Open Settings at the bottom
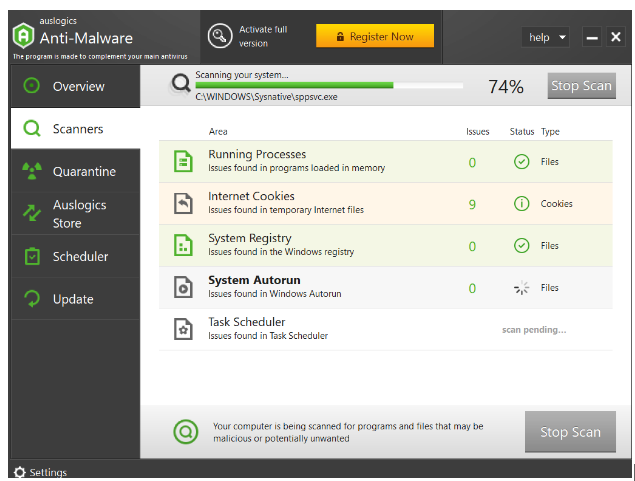The width and height of the screenshot is (635, 481). pyautogui.click(x=40, y=472)
